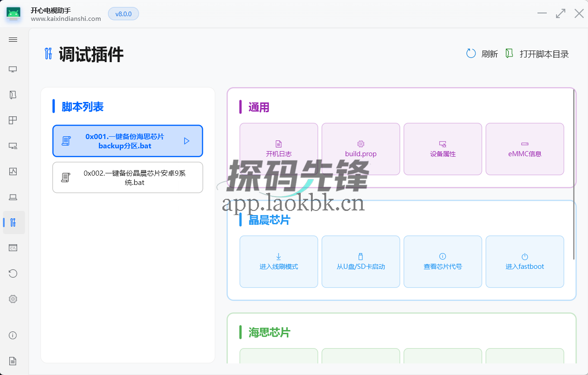The height and width of the screenshot is (375, 588).
Task: Select script 0x002.一键备份晶晨芯片安卓9系统.bat
Action: click(x=127, y=178)
